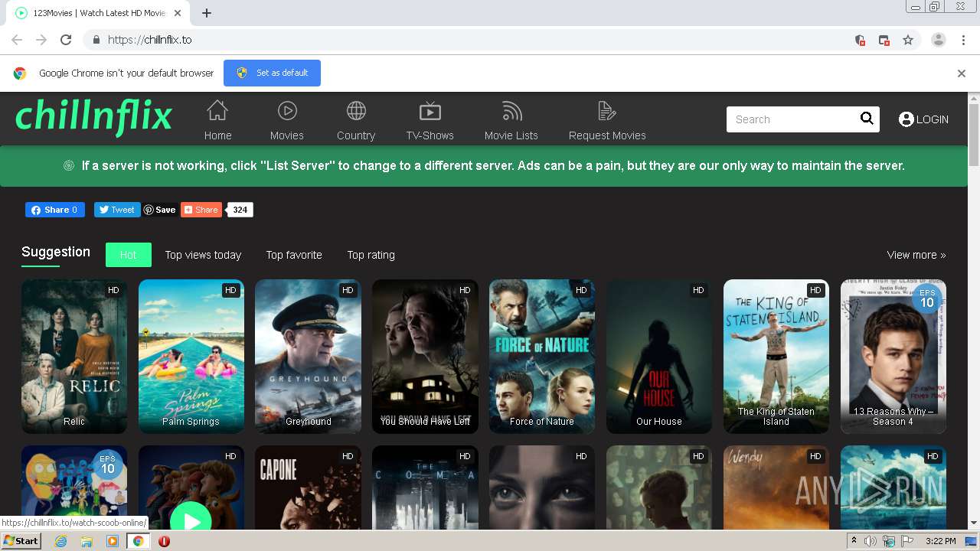The height and width of the screenshot is (551, 980).
Task: Open the Coma movie poster
Action: [425, 487]
